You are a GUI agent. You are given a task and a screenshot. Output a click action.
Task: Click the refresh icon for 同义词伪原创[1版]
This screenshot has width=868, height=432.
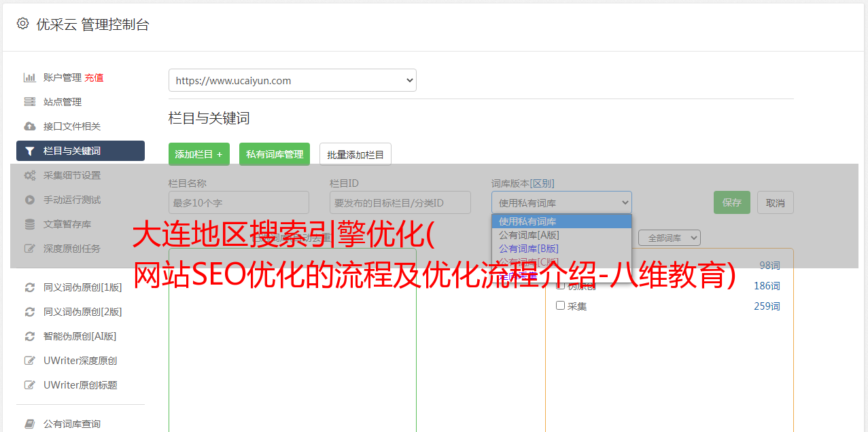point(30,287)
